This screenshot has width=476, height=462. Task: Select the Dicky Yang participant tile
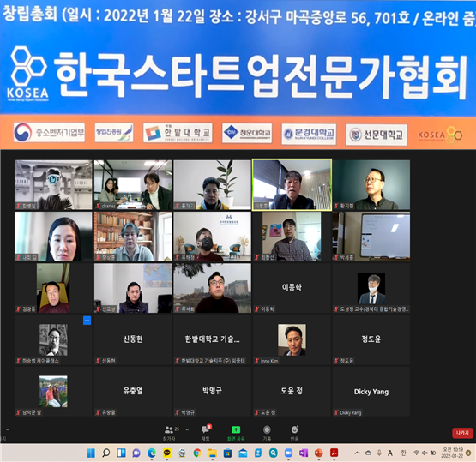[x=371, y=391]
